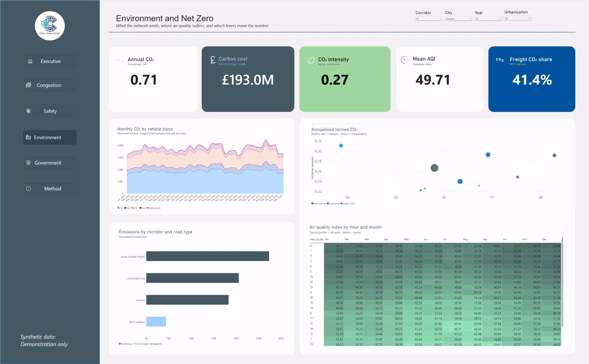Screen dimensions: 589x364
Task: Click the Collinalitics logo
Action: [50, 26]
